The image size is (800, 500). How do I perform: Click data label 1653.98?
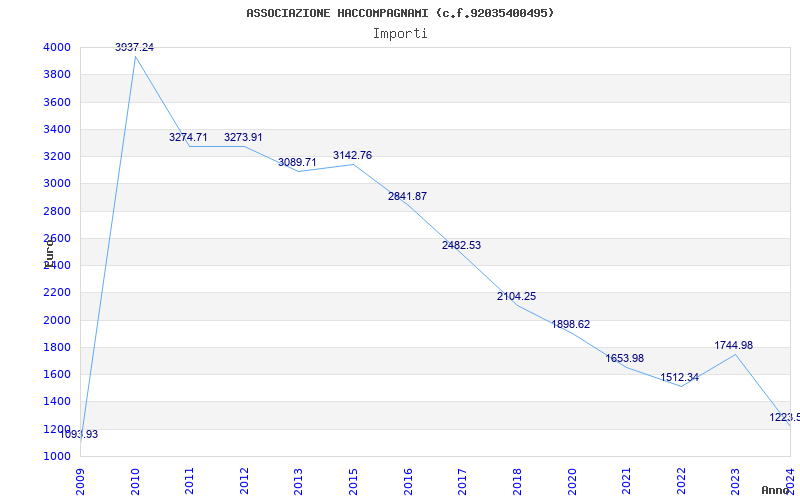pyautogui.click(x=625, y=358)
